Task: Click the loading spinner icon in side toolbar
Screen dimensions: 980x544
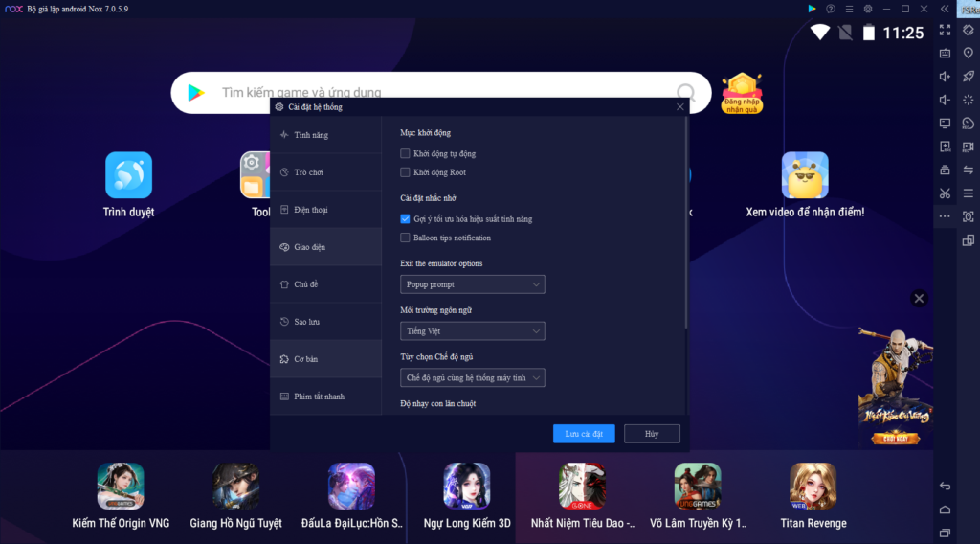Action: (x=969, y=100)
